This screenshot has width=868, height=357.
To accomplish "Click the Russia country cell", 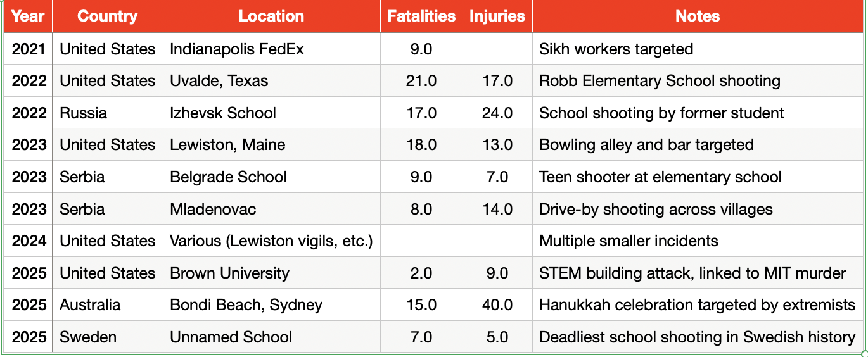I will tap(84, 113).
